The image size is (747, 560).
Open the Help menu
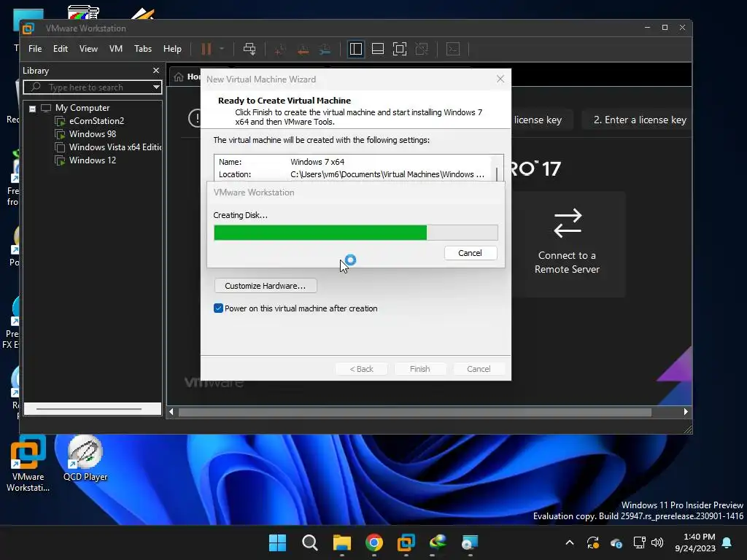[x=172, y=49]
